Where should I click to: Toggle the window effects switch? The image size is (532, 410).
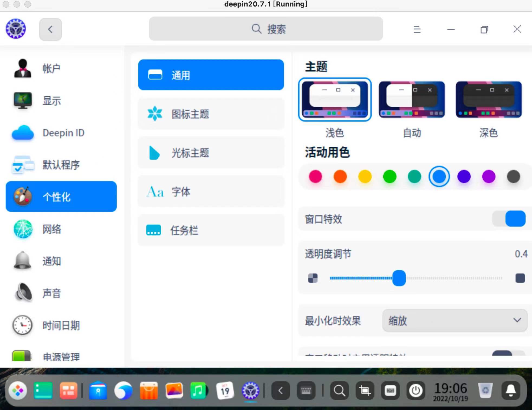click(509, 219)
